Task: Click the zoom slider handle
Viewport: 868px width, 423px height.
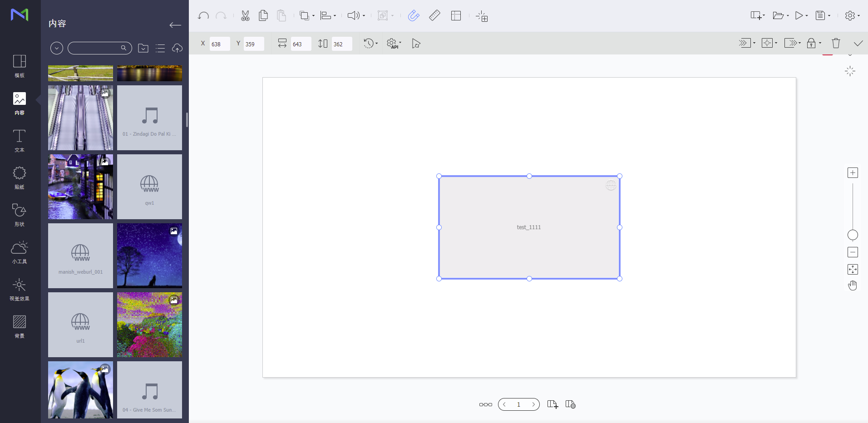Action: (853, 235)
